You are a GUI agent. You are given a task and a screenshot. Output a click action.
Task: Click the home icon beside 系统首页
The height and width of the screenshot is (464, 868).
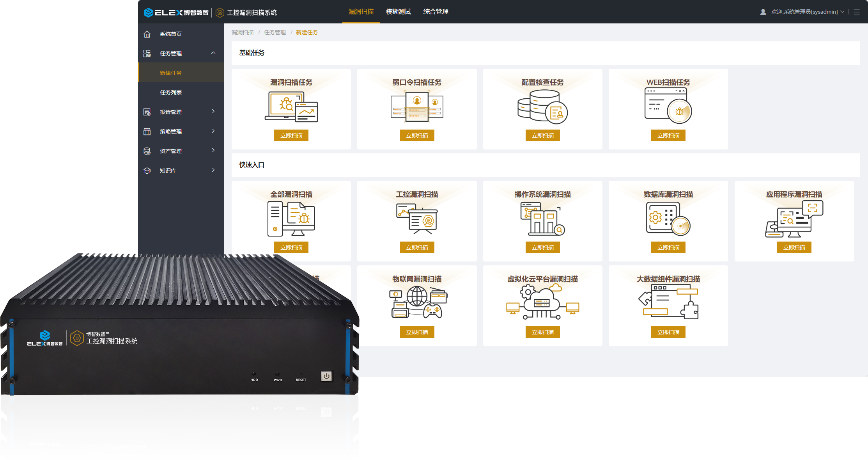(147, 34)
